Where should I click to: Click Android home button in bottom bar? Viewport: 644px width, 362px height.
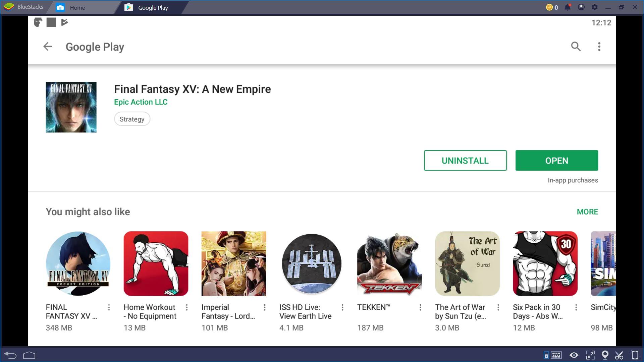pos(29,355)
